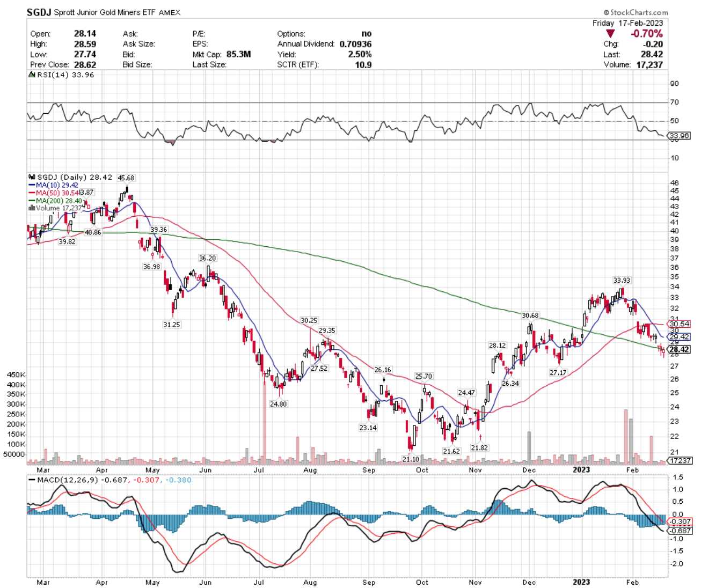Click the 23.14 price label
The image size is (701, 588).
point(368,428)
